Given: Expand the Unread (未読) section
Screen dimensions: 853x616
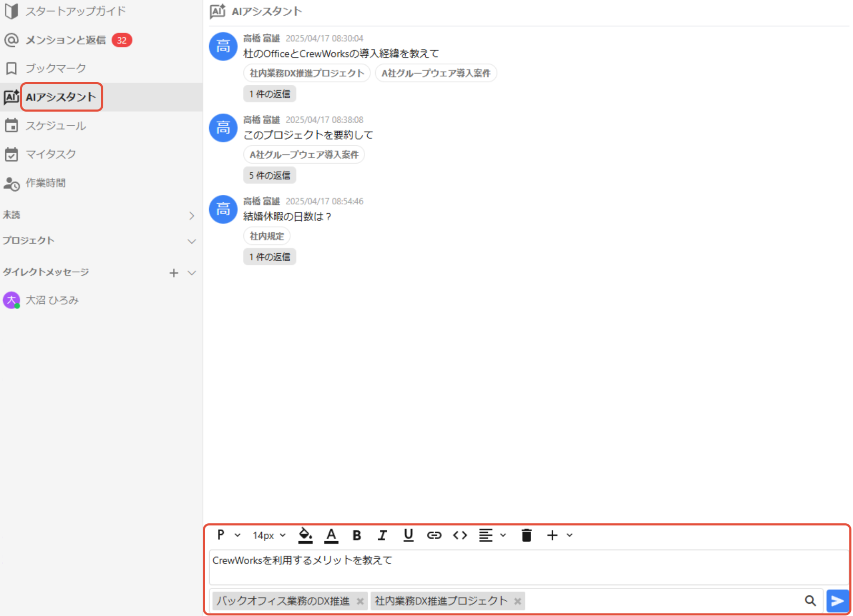Looking at the screenshot, I should (192, 215).
